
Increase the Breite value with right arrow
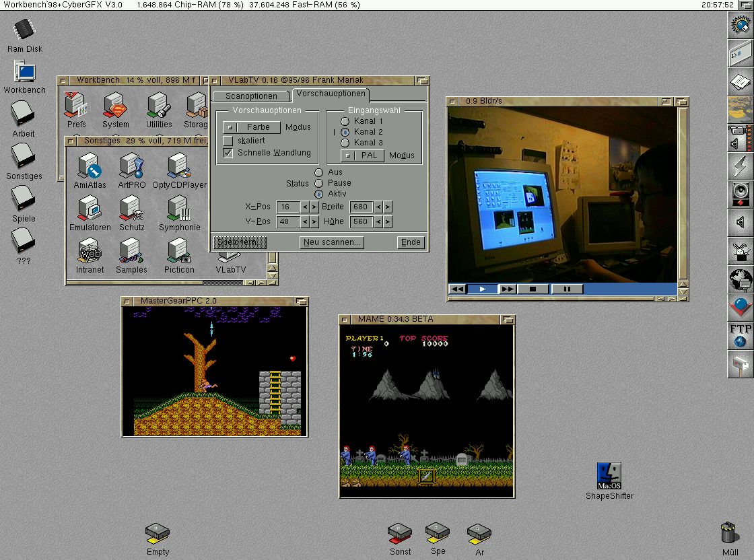point(387,207)
